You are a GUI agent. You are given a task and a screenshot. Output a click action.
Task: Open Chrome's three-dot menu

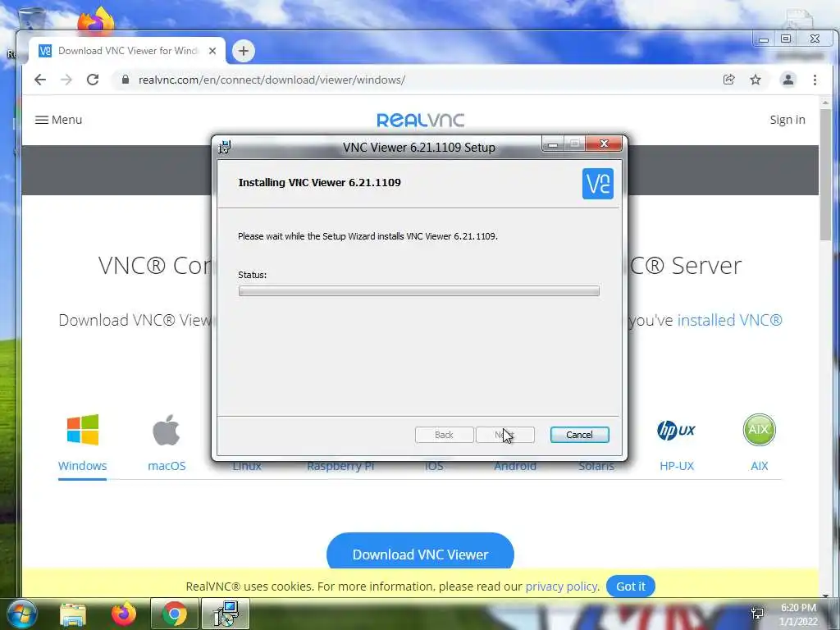(x=815, y=80)
